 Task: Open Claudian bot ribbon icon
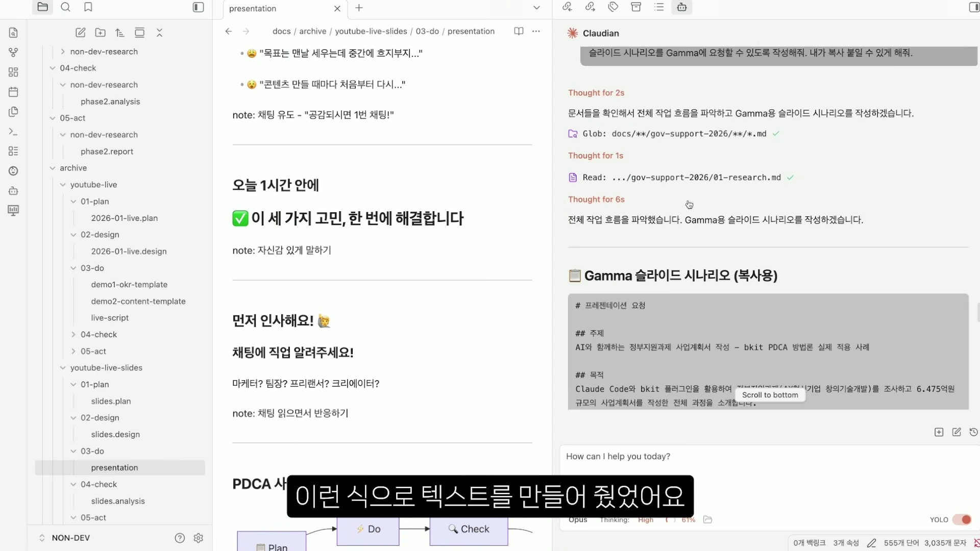point(13,191)
